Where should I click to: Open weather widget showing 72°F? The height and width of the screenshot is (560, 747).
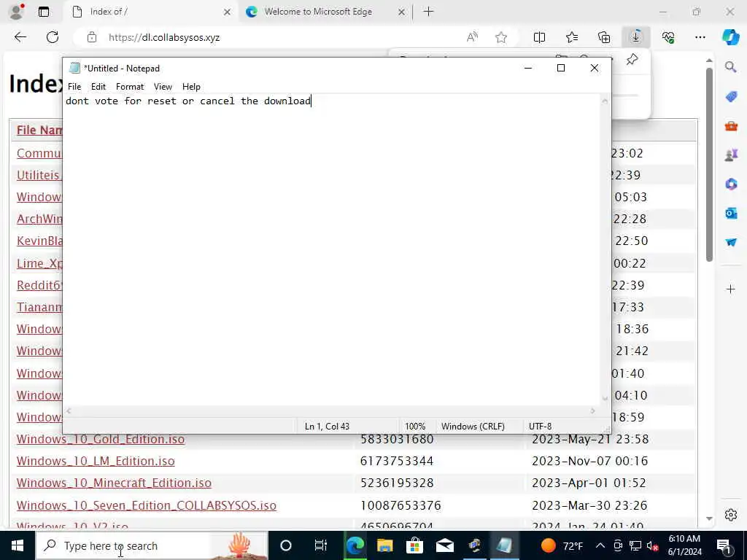[x=562, y=545]
